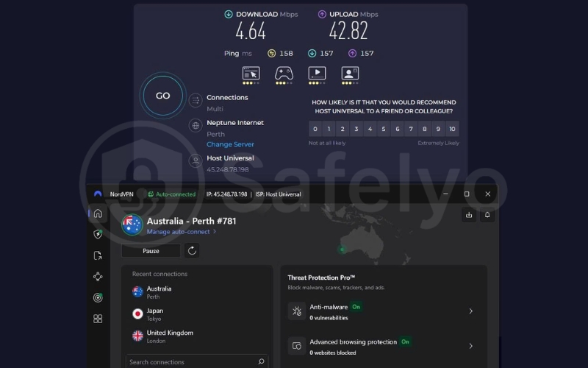Expand Advanced browsing protection chevron
This screenshot has height=368, width=588.
470,346
